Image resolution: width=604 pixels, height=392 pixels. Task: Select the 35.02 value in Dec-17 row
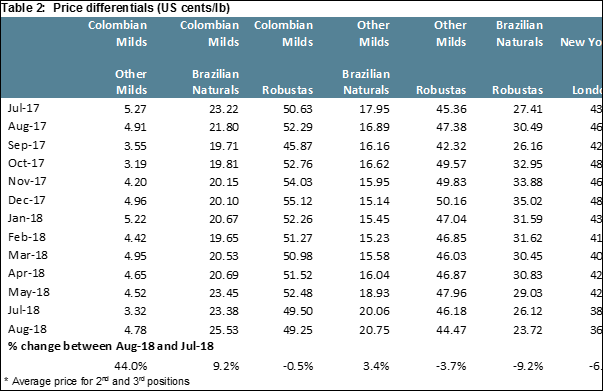point(528,201)
